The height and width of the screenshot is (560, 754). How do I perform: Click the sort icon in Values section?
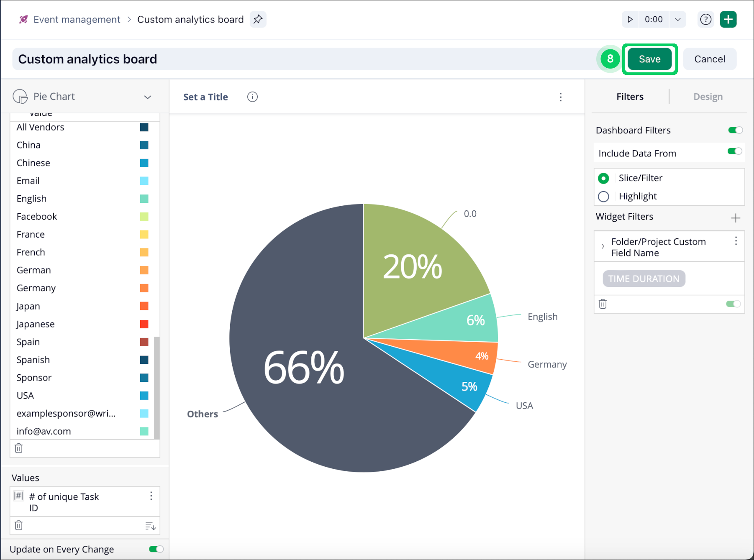(150, 526)
